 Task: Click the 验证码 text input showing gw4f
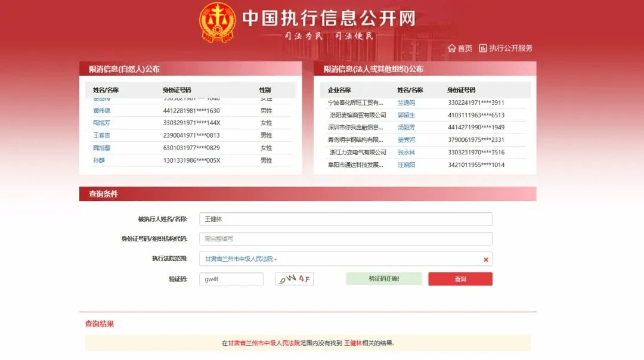[231, 278]
